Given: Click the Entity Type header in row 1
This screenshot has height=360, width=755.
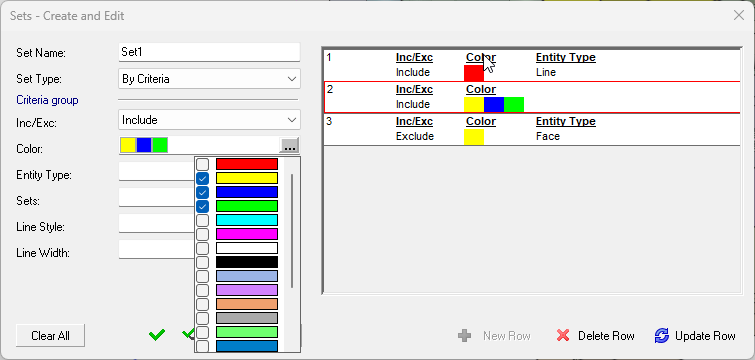Looking at the screenshot, I should pyautogui.click(x=566, y=58).
